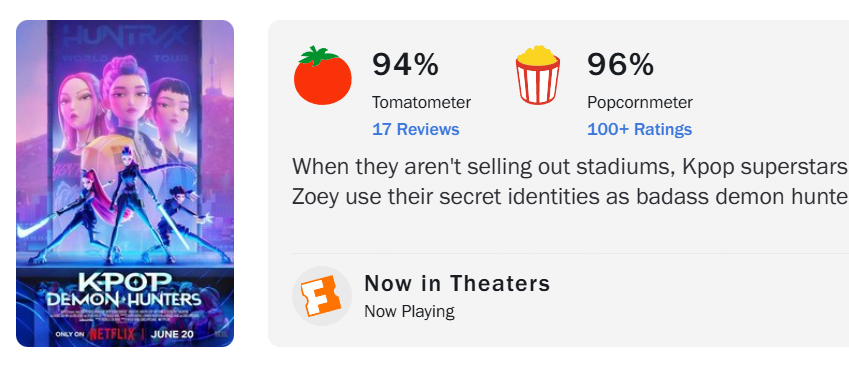Click the popcorn bucket Popcornmeter icon

pos(538,75)
